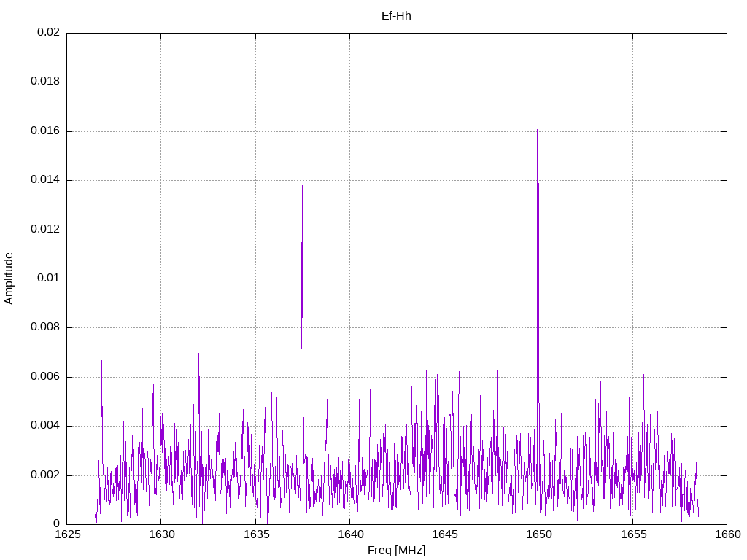This screenshot has height=560, width=747.
Task: Select the x-axis tick label 1655
Action: point(633,534)
